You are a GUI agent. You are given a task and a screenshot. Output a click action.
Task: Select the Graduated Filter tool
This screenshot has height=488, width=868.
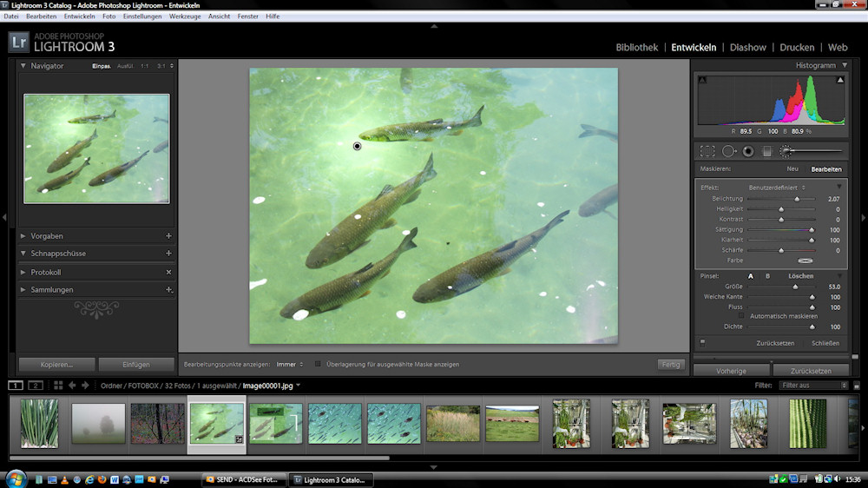(x=766, y=151)
